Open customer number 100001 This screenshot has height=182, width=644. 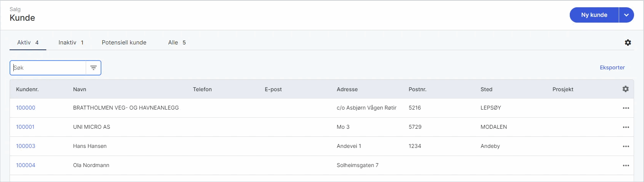(25, 127)
